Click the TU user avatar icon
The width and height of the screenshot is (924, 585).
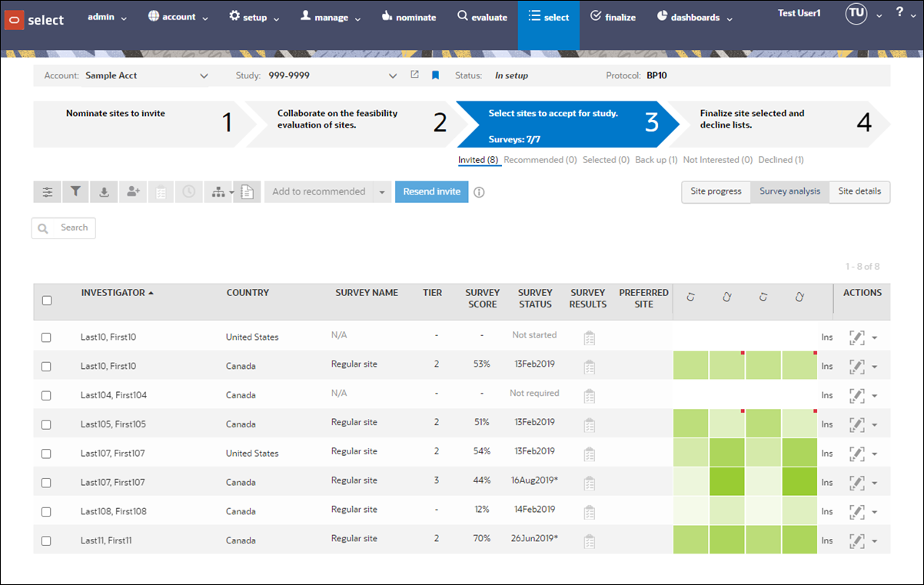point(856,14)
